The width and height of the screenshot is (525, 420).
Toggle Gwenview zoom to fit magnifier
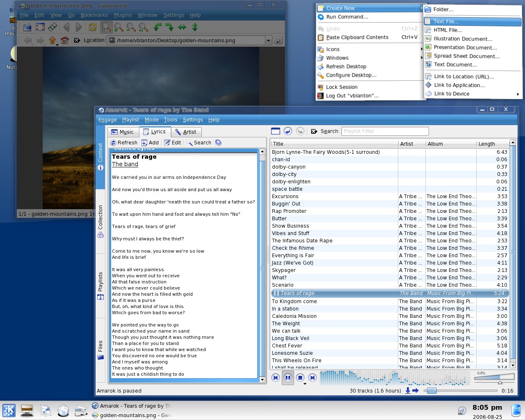point(106,27)
